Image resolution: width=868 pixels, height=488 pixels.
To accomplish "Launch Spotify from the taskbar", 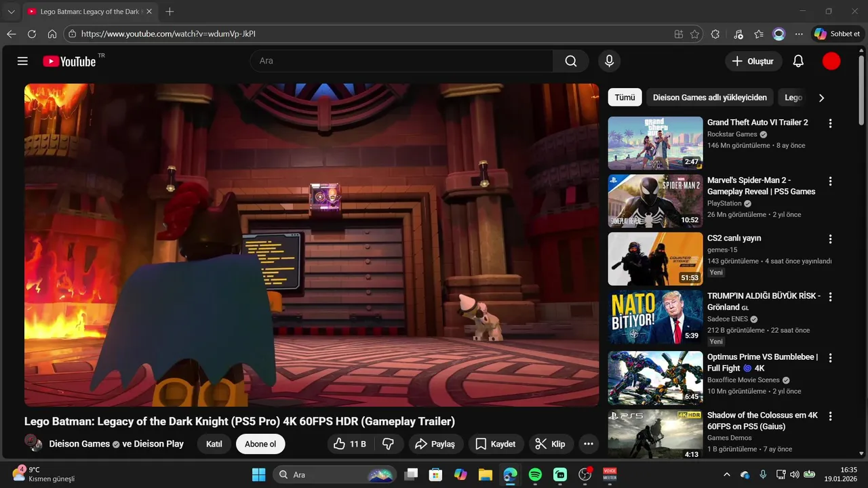I will 535,474.
